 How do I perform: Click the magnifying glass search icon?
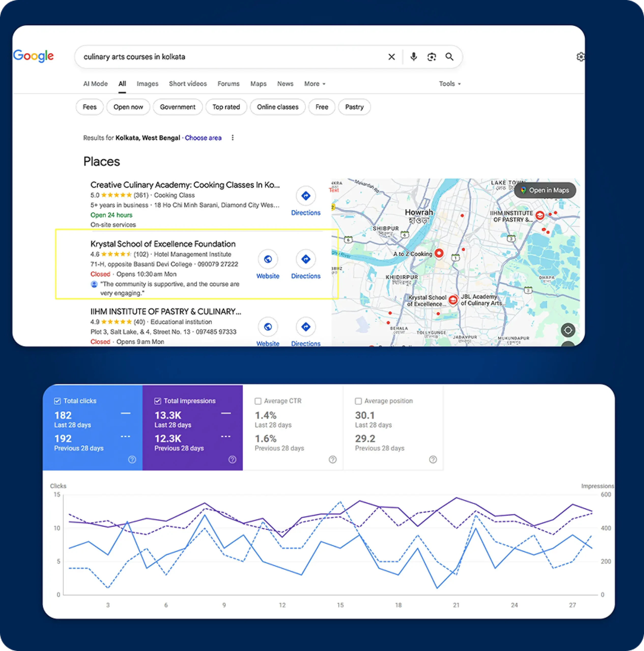[449, 57]
